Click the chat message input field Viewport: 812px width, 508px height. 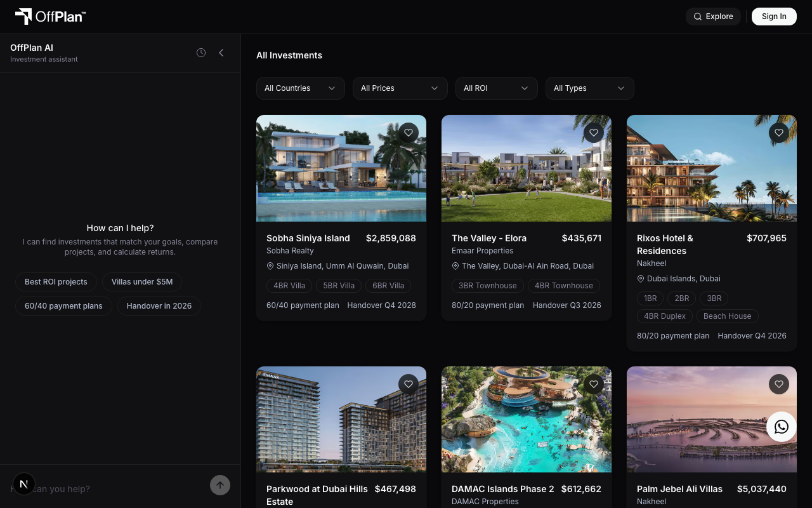pyautogui.click(x=108, y=488)
